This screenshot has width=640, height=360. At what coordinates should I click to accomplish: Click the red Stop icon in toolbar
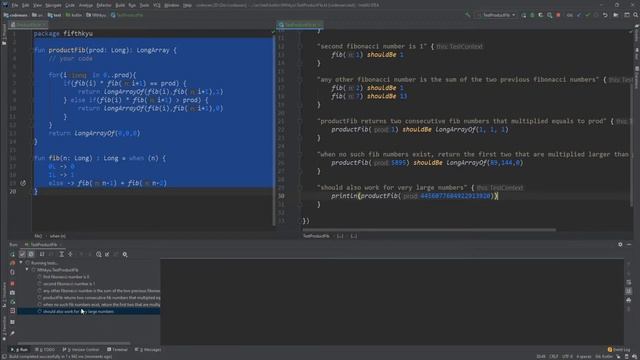[x=558, y=15]
